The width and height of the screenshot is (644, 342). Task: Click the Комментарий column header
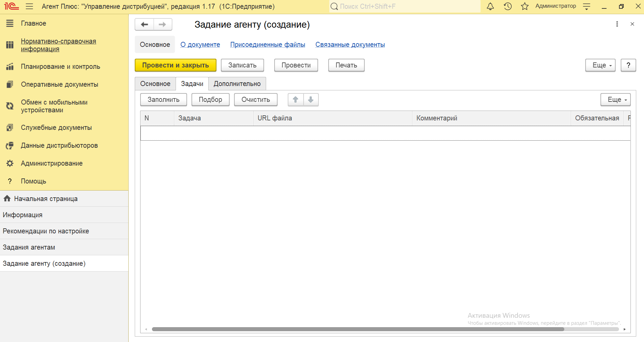(491, 118)
